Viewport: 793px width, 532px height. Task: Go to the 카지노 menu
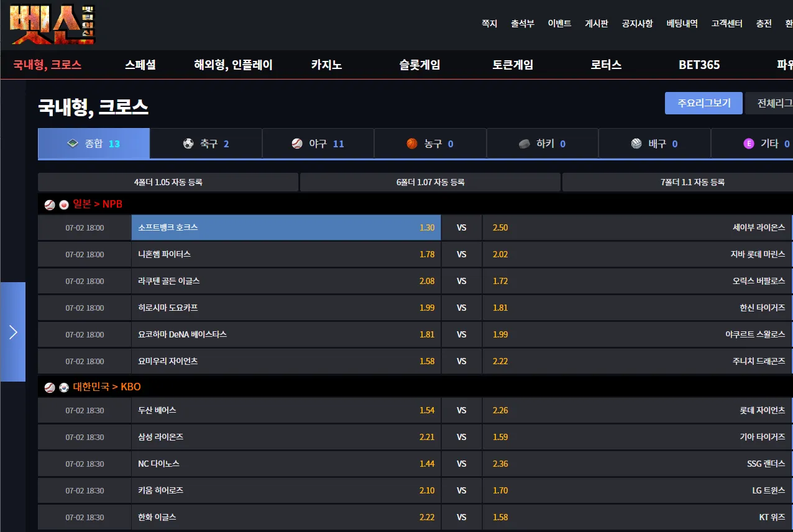[x=327, y=65]
